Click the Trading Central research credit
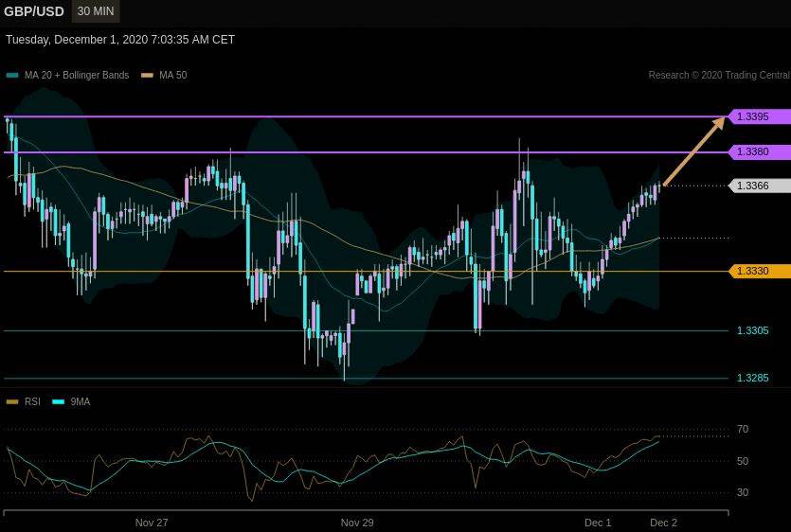Image resolution: width=791 pixels, height=532 pixels. click(x=719, y=75)
